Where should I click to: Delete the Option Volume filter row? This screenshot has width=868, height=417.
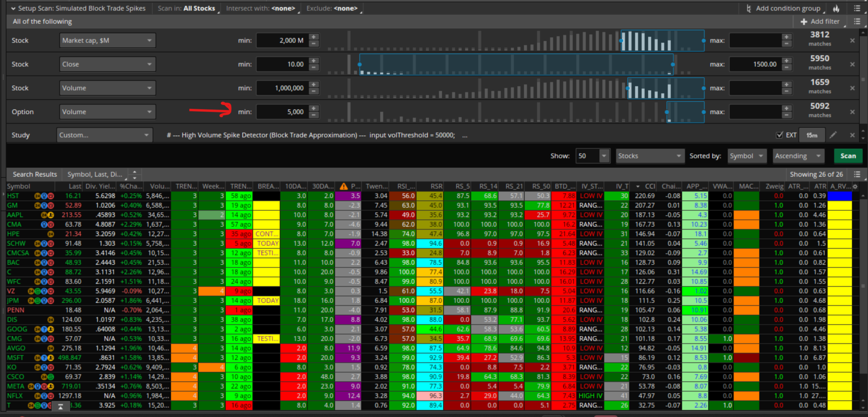tap(852, 112)
